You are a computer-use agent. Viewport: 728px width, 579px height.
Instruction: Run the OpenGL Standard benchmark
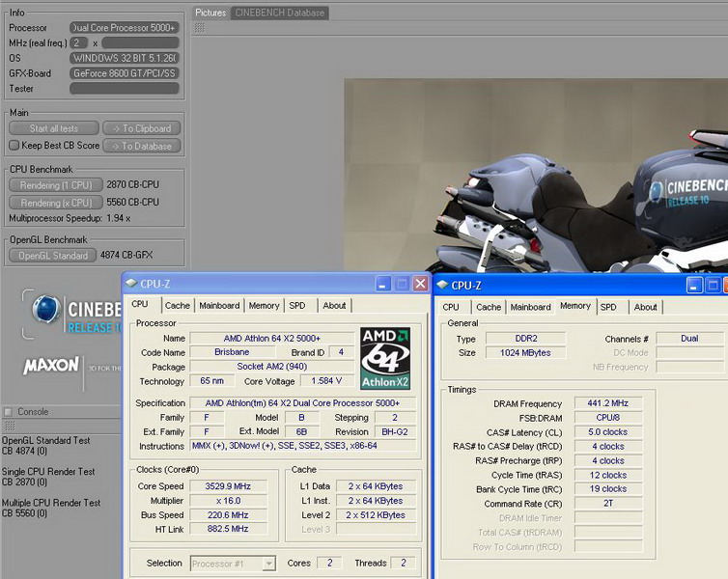52,255
